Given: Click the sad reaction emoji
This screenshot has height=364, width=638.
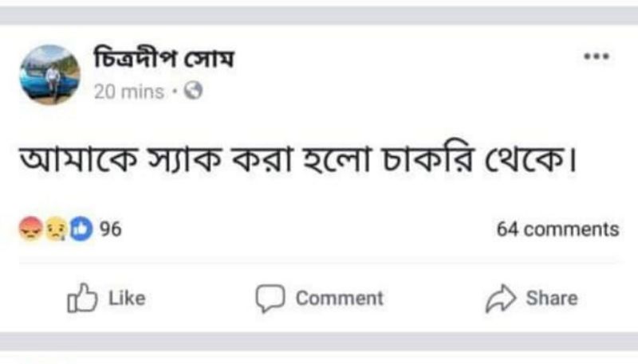Looking at the screenshot, I should pyautogui.click(x=55, y=229).
